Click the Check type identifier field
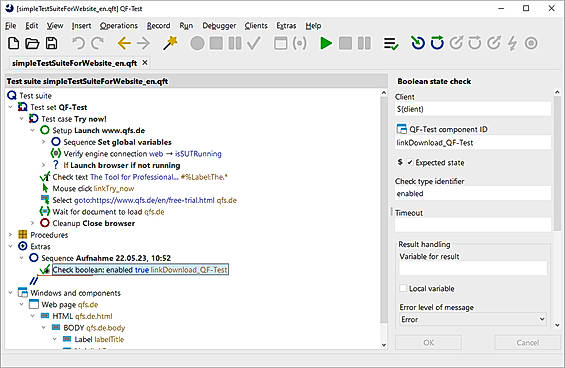 click(x=473, y=194)
